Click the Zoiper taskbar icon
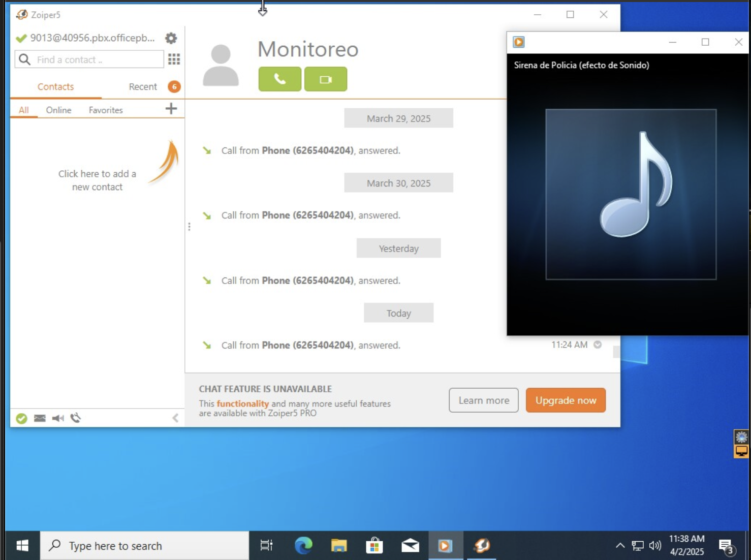Image resolution: width=751 pixels, height=560 pixels. pyautogui.click(x=482, y=546)
